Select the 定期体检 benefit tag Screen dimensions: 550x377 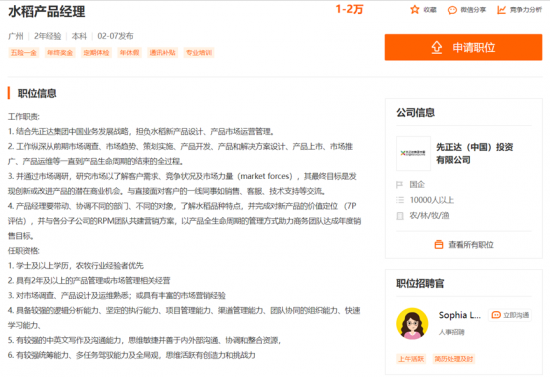[96, 53]
